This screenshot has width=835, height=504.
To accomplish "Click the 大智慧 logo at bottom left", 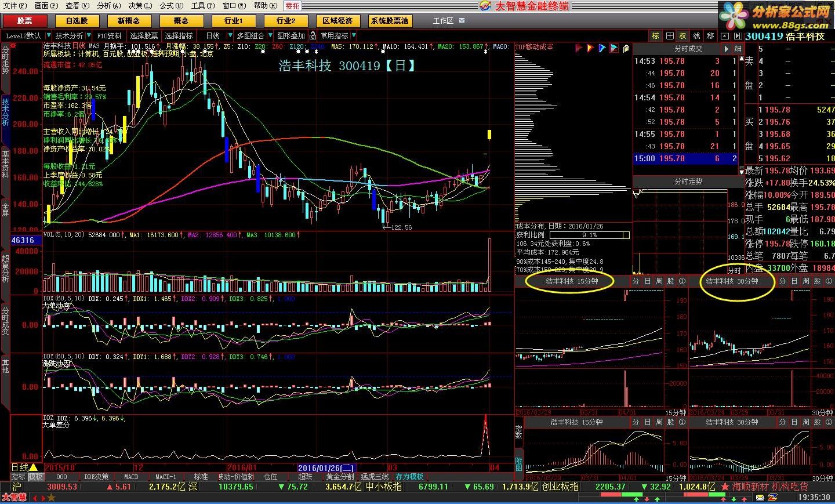I will click(x=14, y=498).
